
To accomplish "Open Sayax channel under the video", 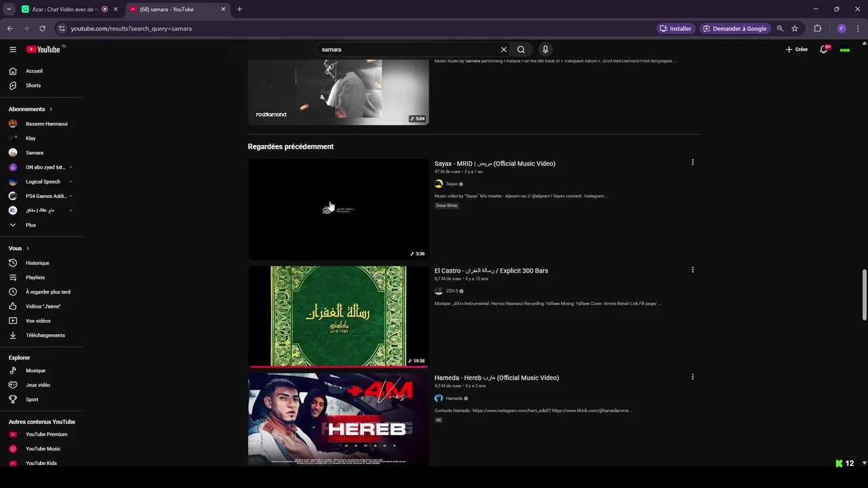I will (x=452, y=184).
